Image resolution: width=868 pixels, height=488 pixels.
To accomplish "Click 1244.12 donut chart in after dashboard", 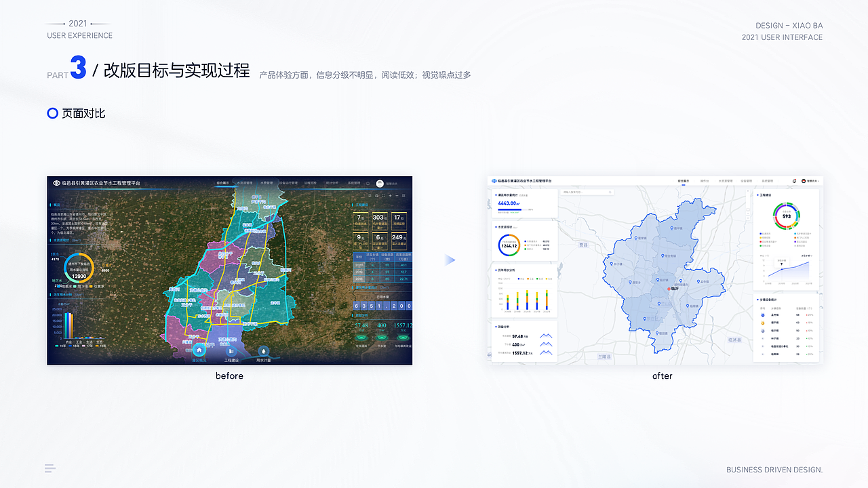I will pos(509,245).
